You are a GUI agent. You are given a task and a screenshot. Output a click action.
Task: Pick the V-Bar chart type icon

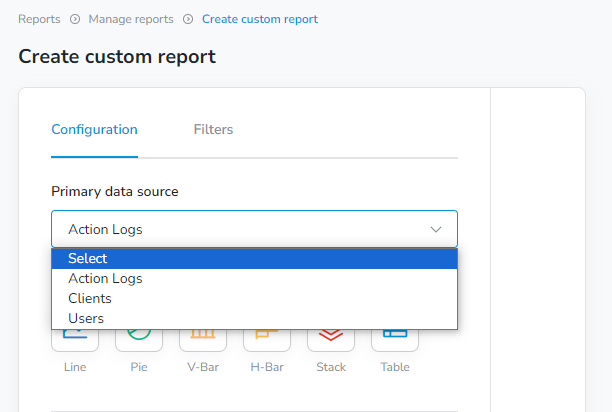pyautogui.click(x=203, y=340)
